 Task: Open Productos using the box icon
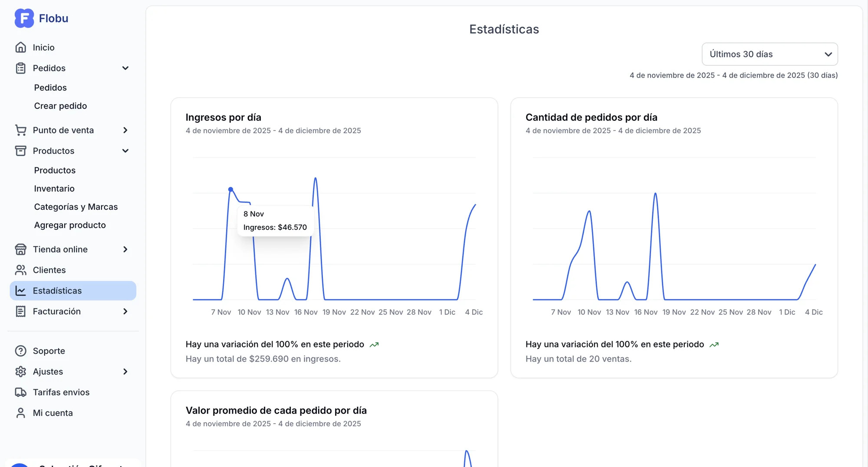pyautogui.click(x=20, y=150)
